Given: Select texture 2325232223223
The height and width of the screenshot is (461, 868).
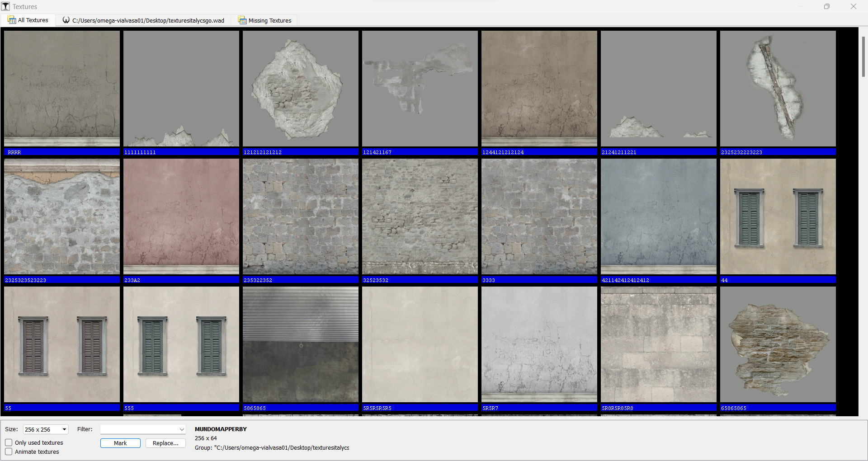Looking at the screenshot, I should pos(778,89).
